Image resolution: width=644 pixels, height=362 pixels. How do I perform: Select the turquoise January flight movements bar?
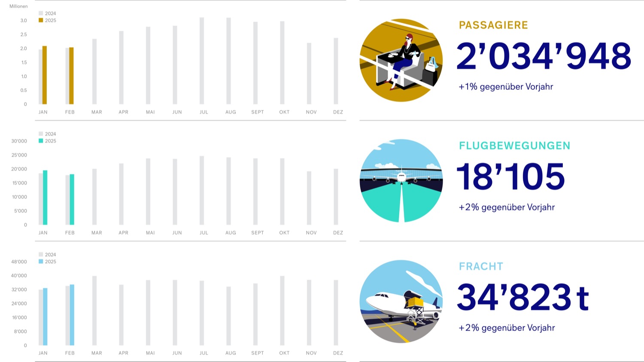[45, 198]
